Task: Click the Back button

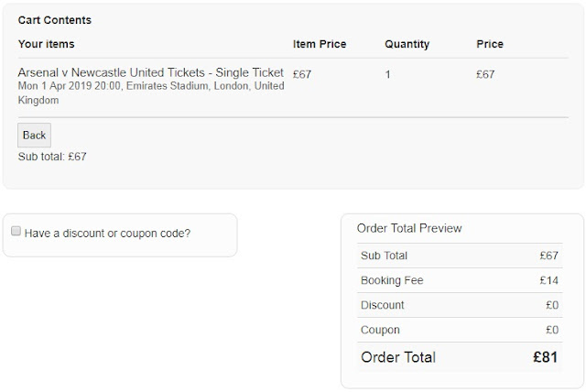Action: click(34, 136)
